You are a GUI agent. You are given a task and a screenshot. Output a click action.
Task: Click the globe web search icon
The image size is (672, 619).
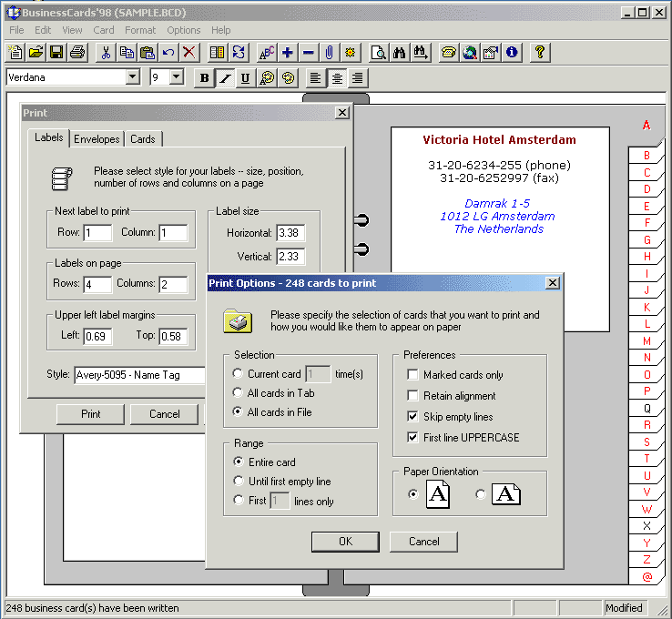pyautogui.click(x=470, y=53)
